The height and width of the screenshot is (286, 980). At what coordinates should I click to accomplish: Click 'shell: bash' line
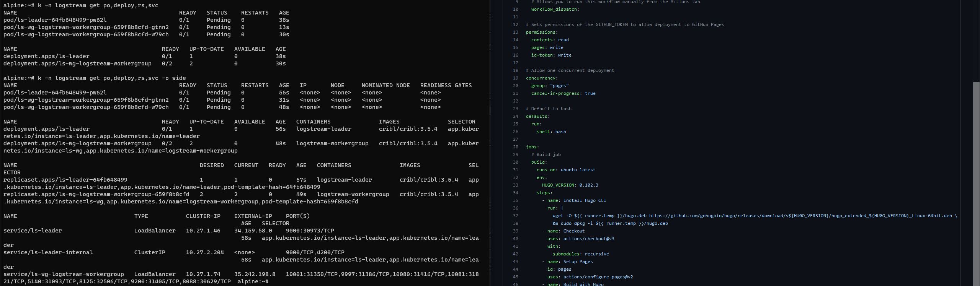[551, 132]
